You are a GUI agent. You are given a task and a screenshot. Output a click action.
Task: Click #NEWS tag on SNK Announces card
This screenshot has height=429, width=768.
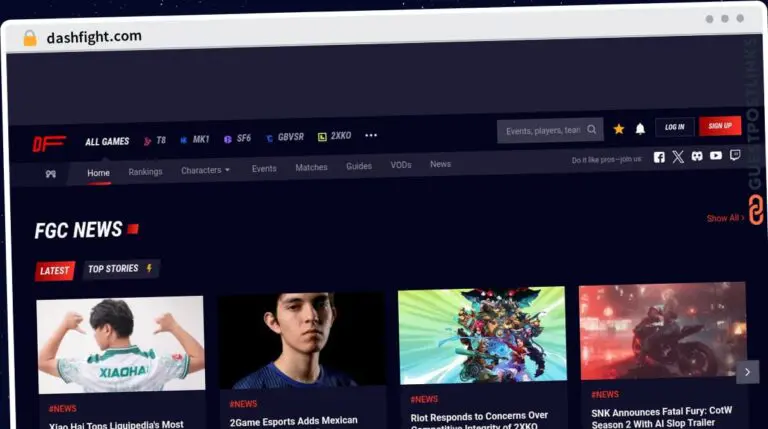tap(605, 394)
